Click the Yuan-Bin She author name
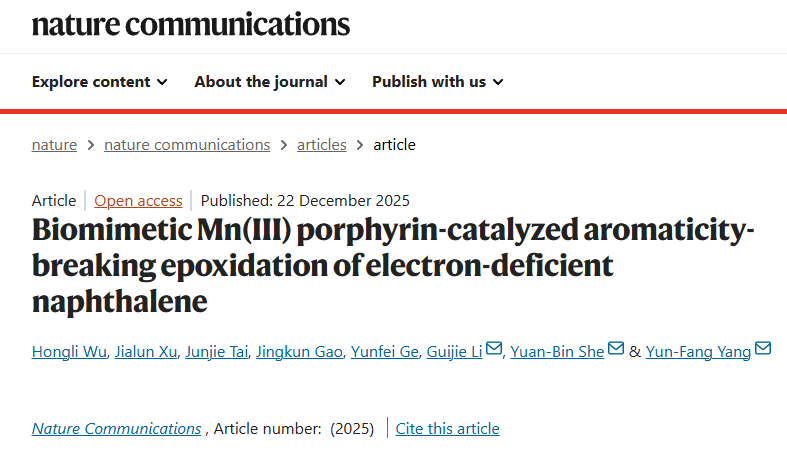The image size is (787, 451). click(x=557, y=351)
